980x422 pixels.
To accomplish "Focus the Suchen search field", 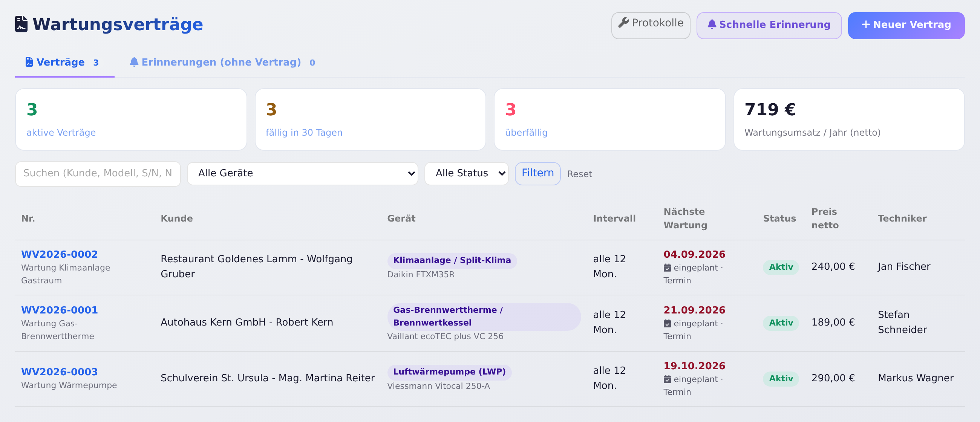I will 98,174.
